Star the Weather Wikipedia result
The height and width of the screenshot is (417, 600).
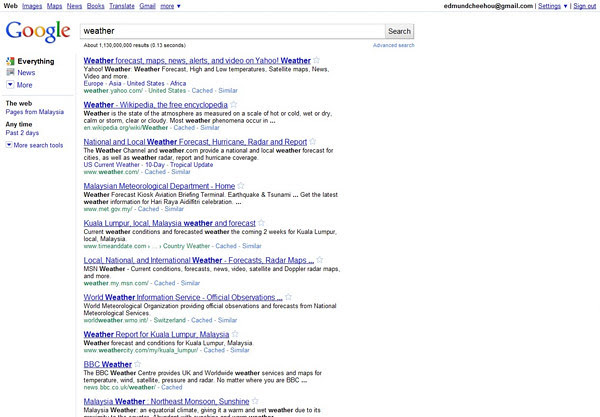[233, 104]
